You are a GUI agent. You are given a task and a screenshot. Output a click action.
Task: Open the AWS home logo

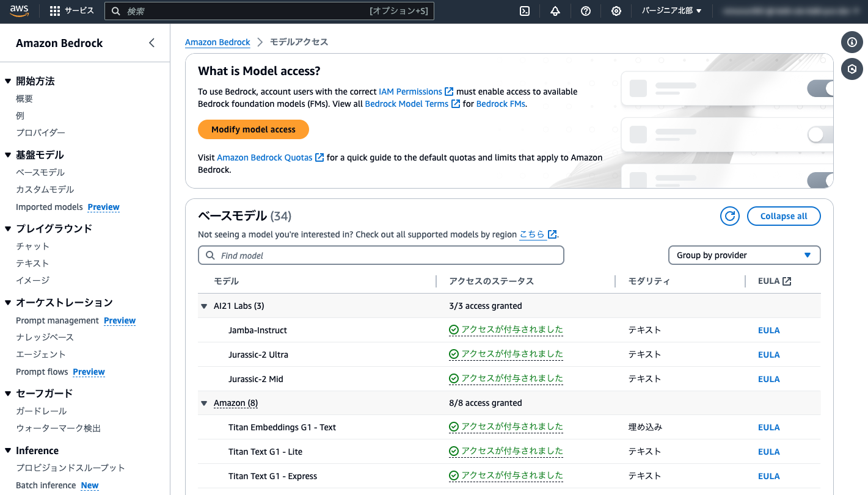[19, 10]
